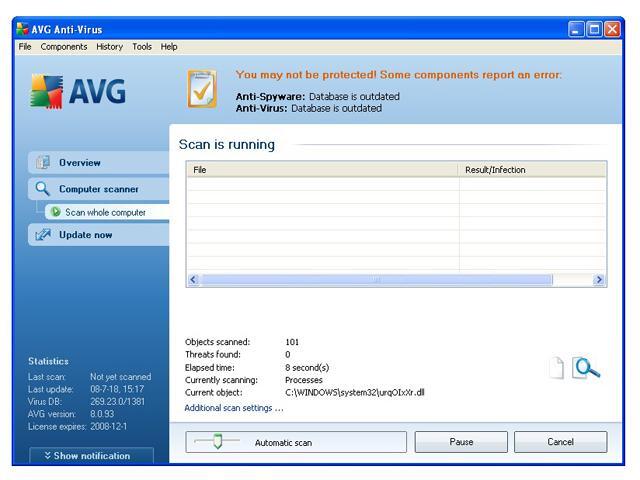Image resolution: width=640 pixels, height=480 pixels.
Task: Click the AVG logo in the sidebar
Action: (78, 91)
